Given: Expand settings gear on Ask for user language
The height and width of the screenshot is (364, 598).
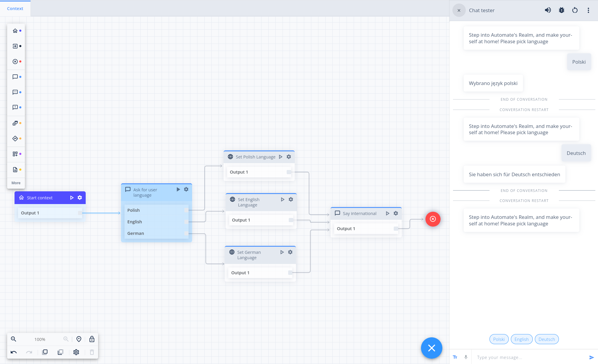Looking at the screenshot, I should [x=186, y=190].
